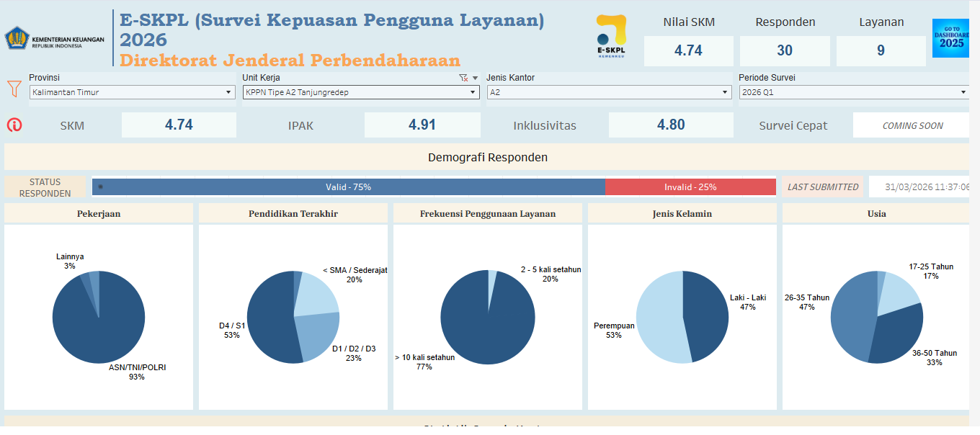Click the red info icon beside SKM
The width and height of the screenshot is (980, 435).
[x=14, y=125]
